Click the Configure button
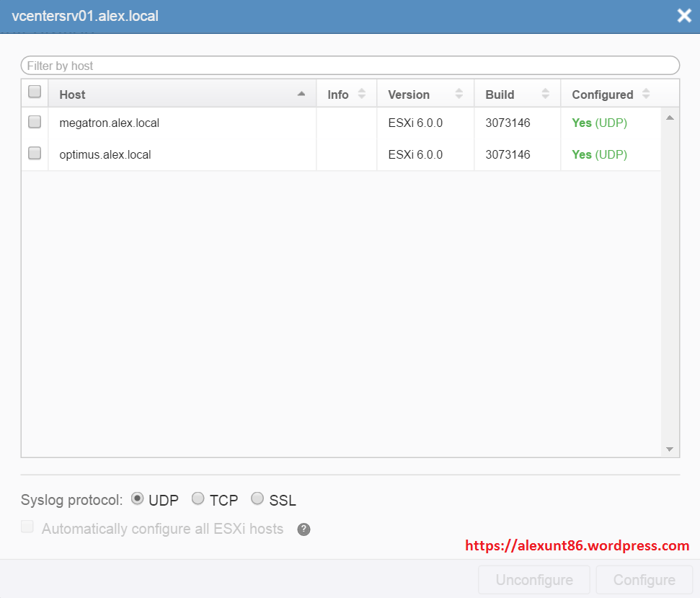This screenshot has height=598, width=700. point(644,580)
